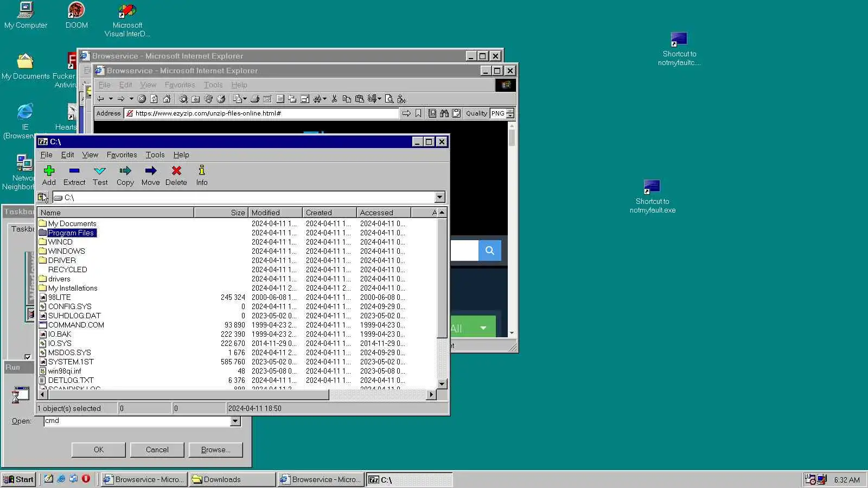Launch Opera from the quick launch bar
Screen dimensions: 868x488
coord(86,479)
